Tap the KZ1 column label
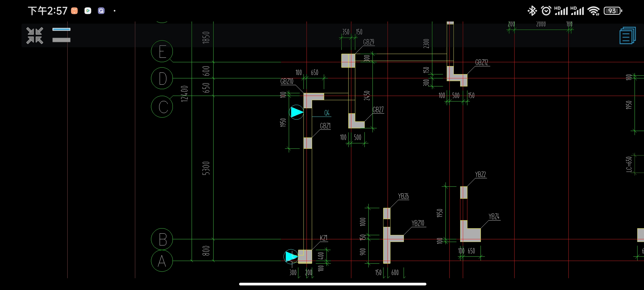644x290 pixels. click(x=324, y=238)
